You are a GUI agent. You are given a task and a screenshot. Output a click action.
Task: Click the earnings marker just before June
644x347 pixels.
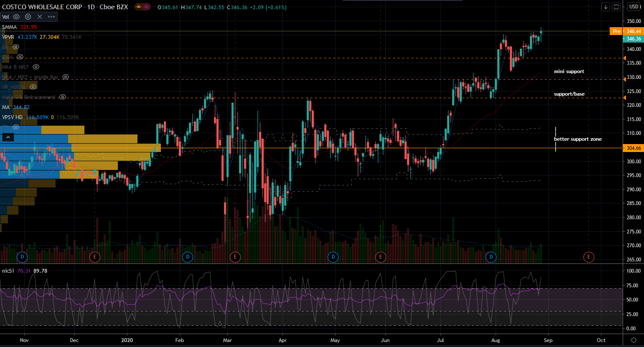coord(380,257)
